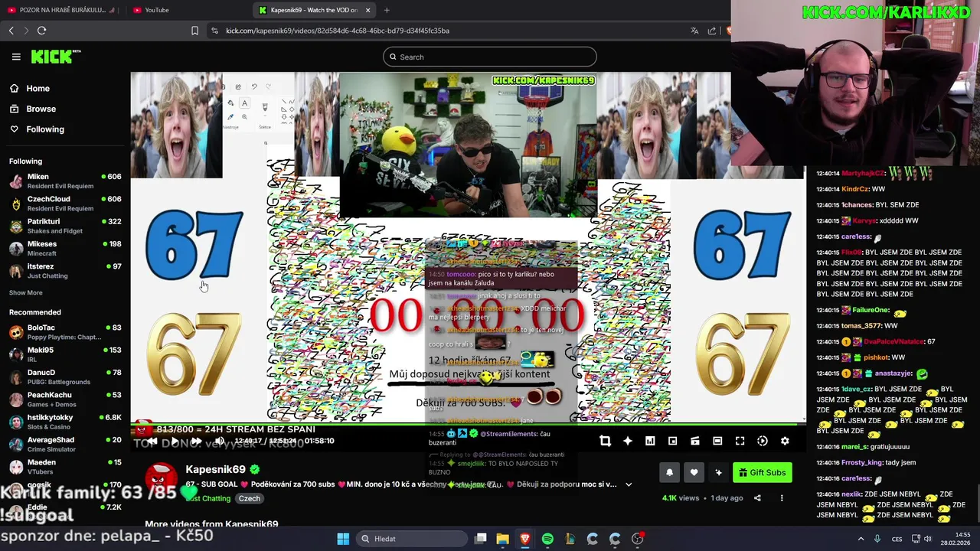Seek on the green video progress bar
The width and height of the screenshot is (980, 551).
468,423
